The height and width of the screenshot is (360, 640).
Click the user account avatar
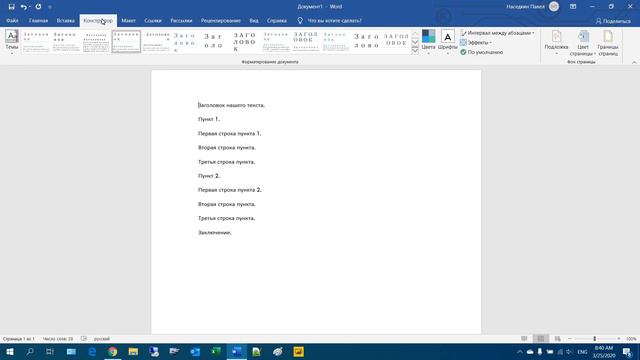click(554, 7)
